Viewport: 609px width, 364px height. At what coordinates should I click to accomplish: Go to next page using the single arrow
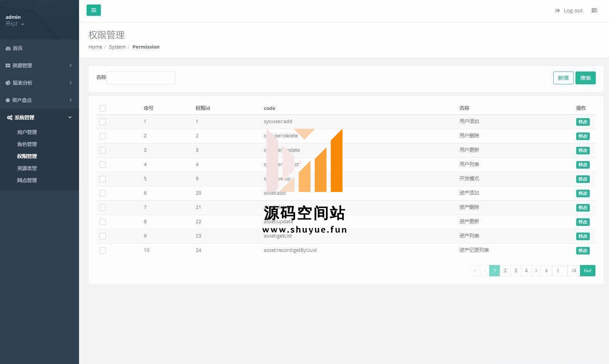pos(536,271)
